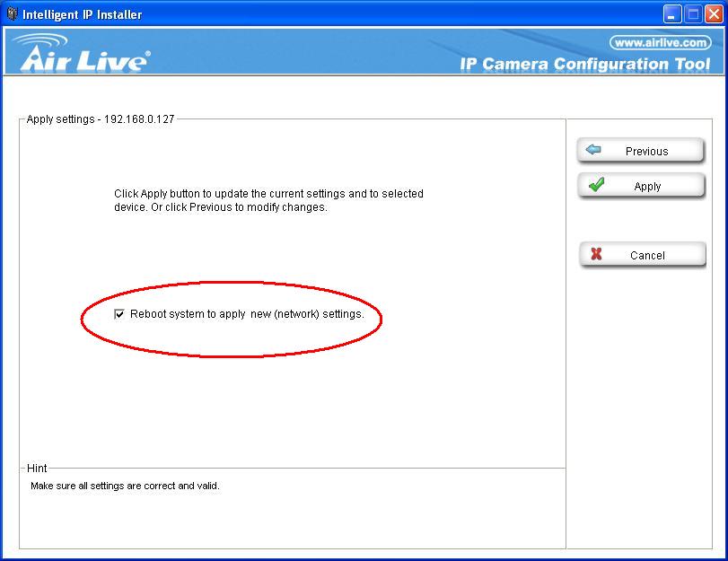Cancel the IP configuration wizard
This screenshot has width=728, height=561.
point(641,255)
